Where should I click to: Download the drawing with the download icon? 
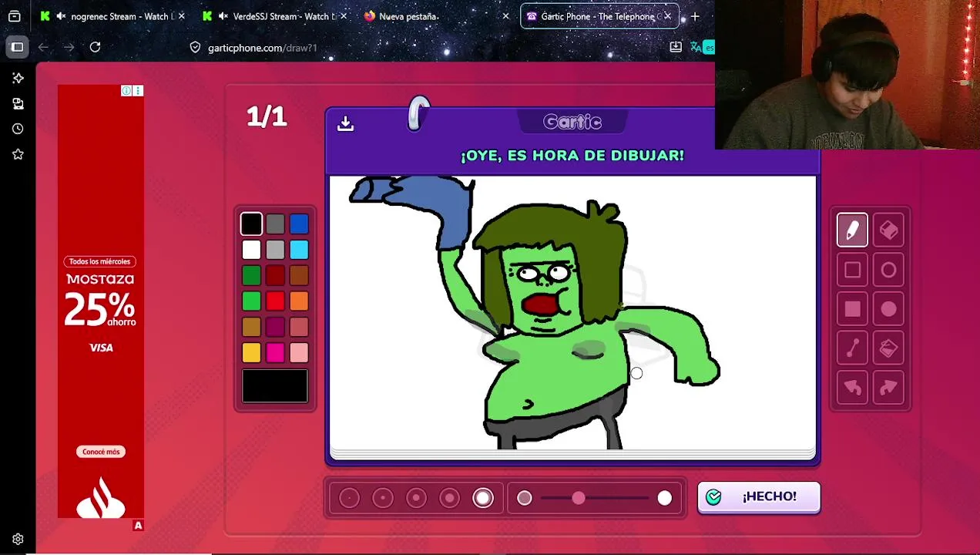[345, 123]
